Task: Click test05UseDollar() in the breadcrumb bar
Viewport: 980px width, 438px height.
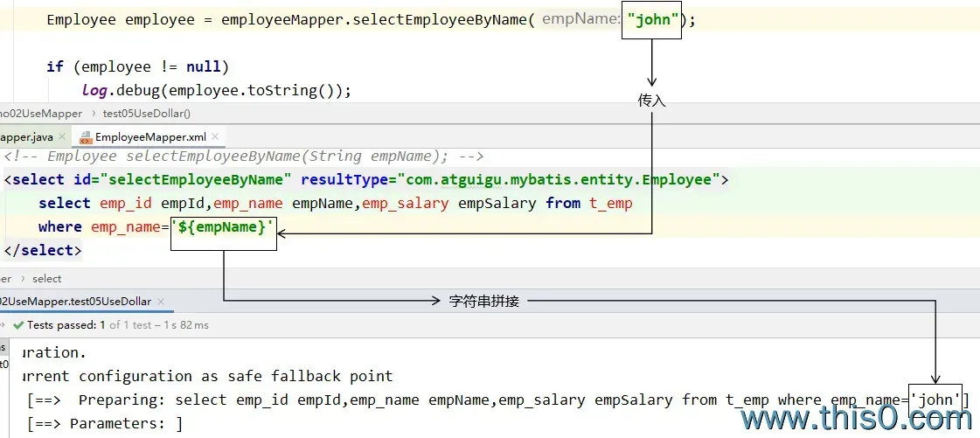Action: pos(146,113)
